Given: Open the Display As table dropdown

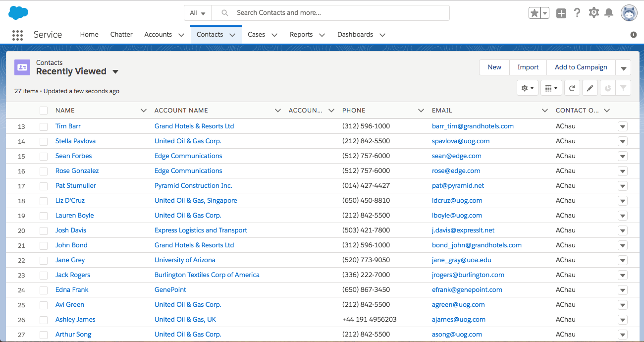Looking at the screenshot, I should click(x=551, y=88).
